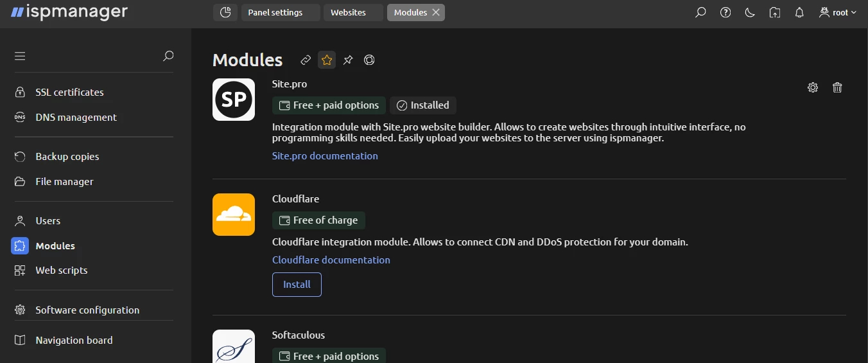Open global search in the top bar
The width and height of the screenshot is (868, 363).
point(700,12)
